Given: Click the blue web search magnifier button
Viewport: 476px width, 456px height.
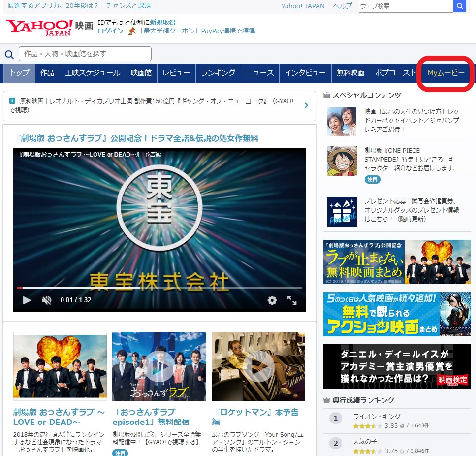Looking at the screenshot, I should [x=460, y=6].
